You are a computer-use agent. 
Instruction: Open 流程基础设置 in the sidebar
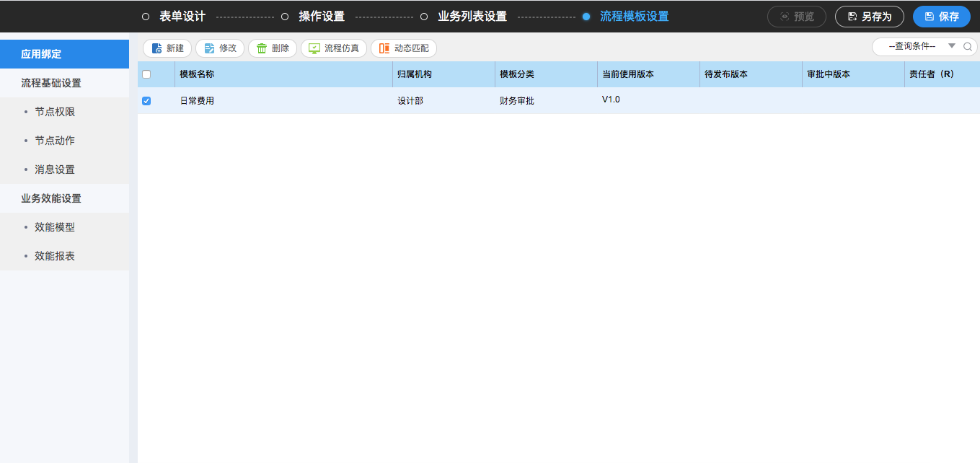(x=64, y=83)
